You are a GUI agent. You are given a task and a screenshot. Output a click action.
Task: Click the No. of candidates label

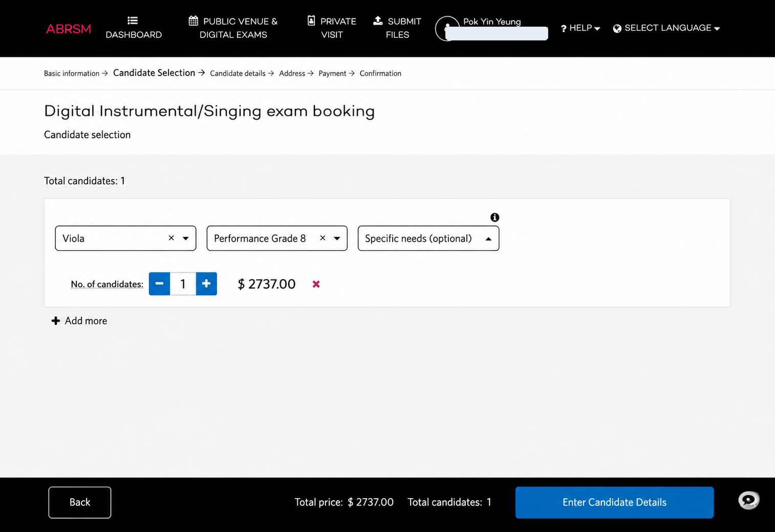[107, 284]
